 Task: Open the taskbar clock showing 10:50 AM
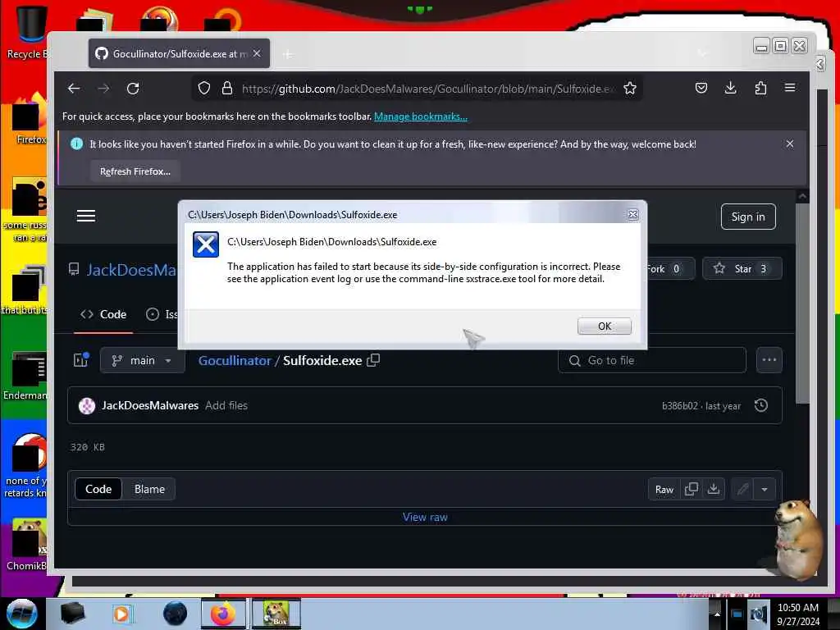click(797, 614)
